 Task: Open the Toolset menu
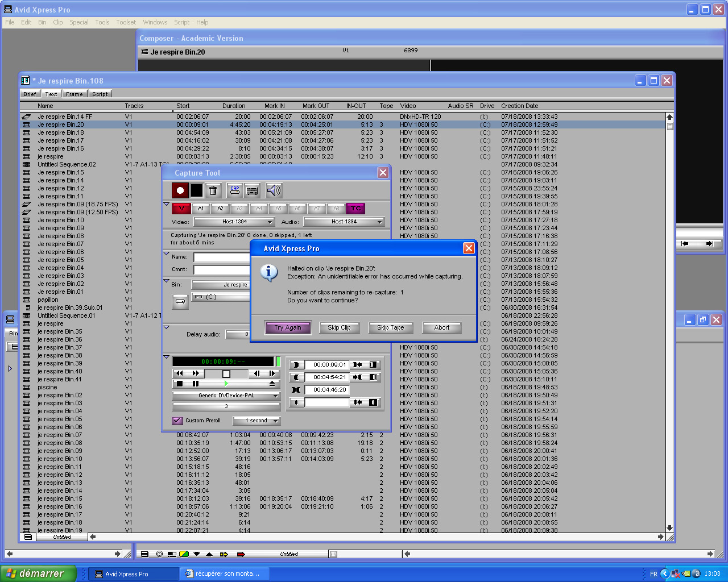pos(126,22)
